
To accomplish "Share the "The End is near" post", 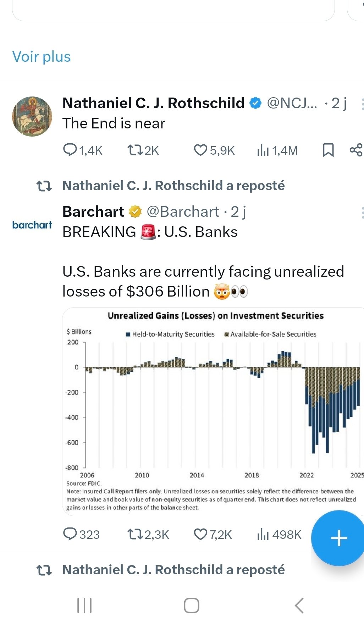I will [x=356, y=150].
